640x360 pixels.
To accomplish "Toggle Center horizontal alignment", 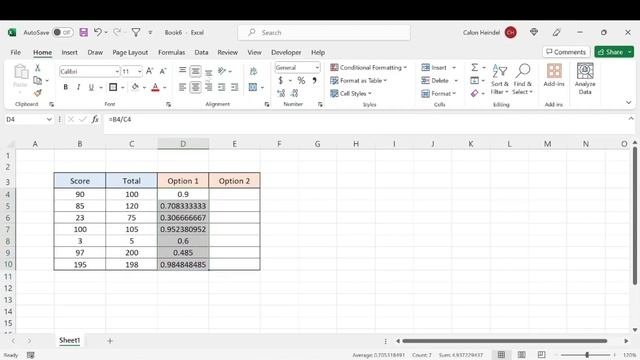I will (x=196, y=87).
